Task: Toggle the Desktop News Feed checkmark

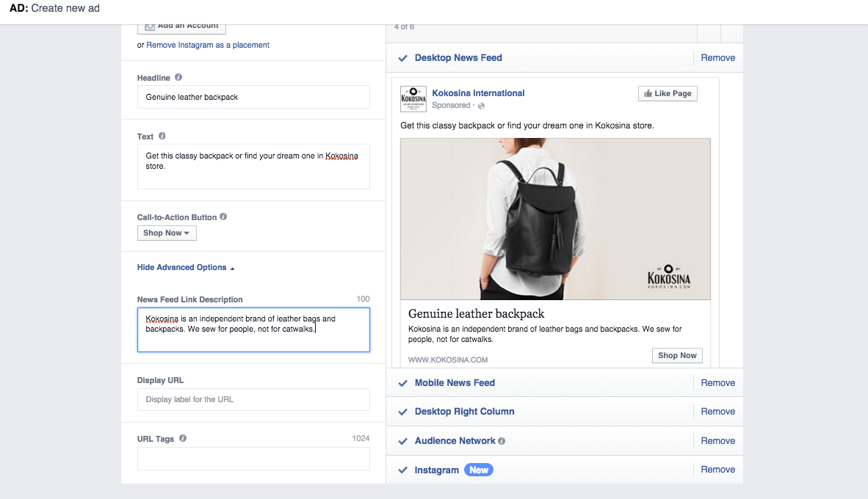Action: pos(403,58)
